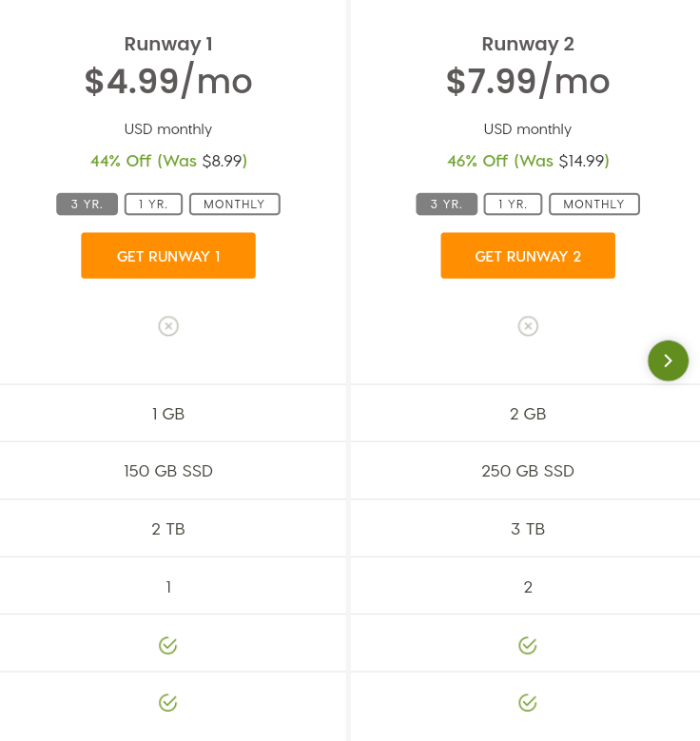
Task: Click the $4.99/mo price heading
Action: (168, 81)
